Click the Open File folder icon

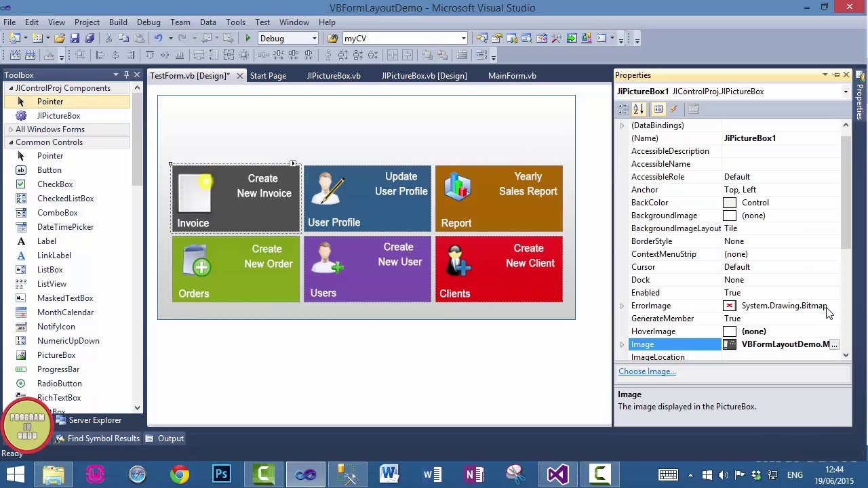[x=60, y=39]
